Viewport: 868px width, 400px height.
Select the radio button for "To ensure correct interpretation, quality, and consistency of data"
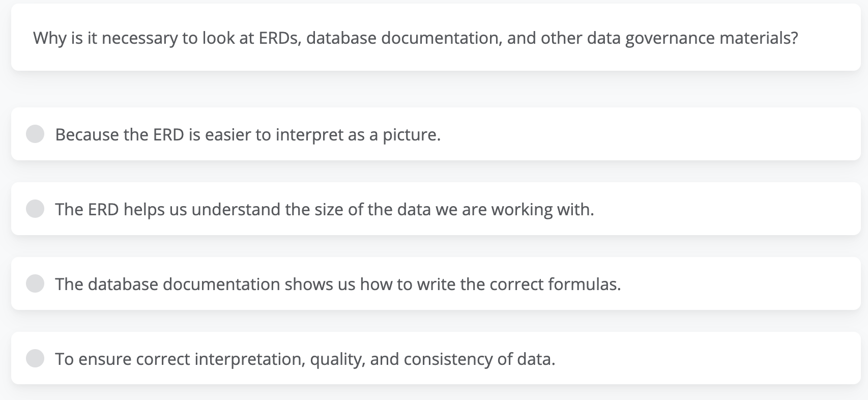35,358
